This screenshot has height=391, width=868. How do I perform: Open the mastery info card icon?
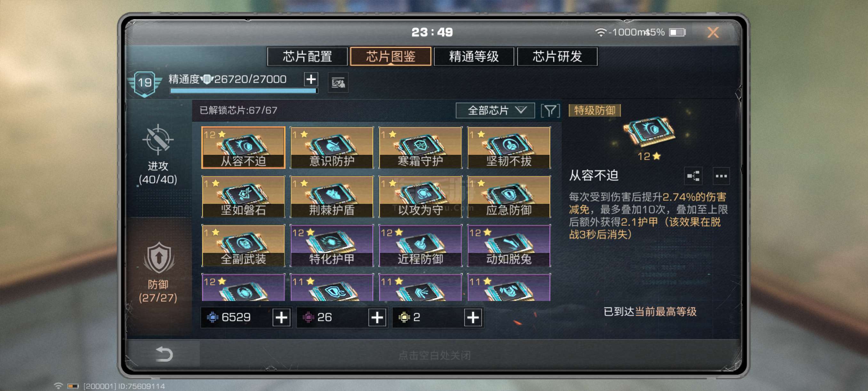point(338,82)
